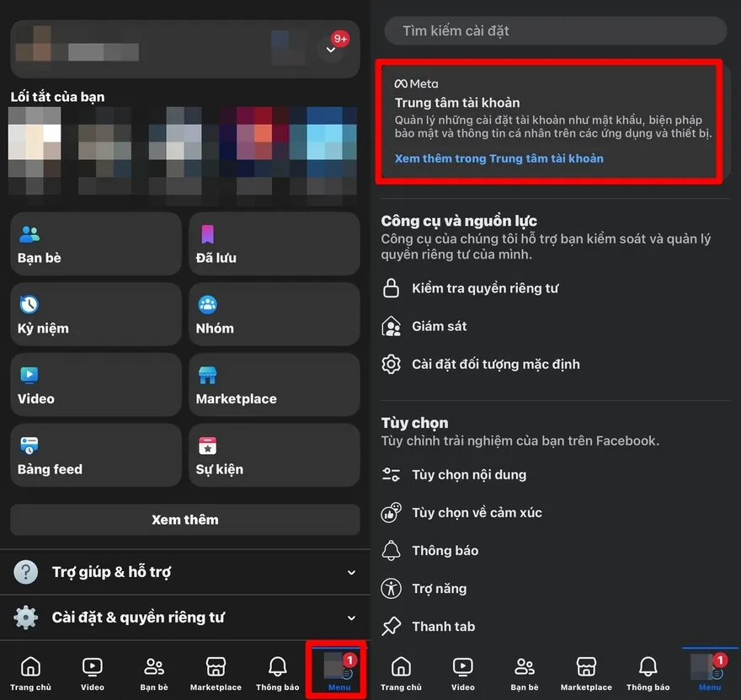Open the Sự kiện shortcut
Viewport: 741px width, 700px height.
274,456
